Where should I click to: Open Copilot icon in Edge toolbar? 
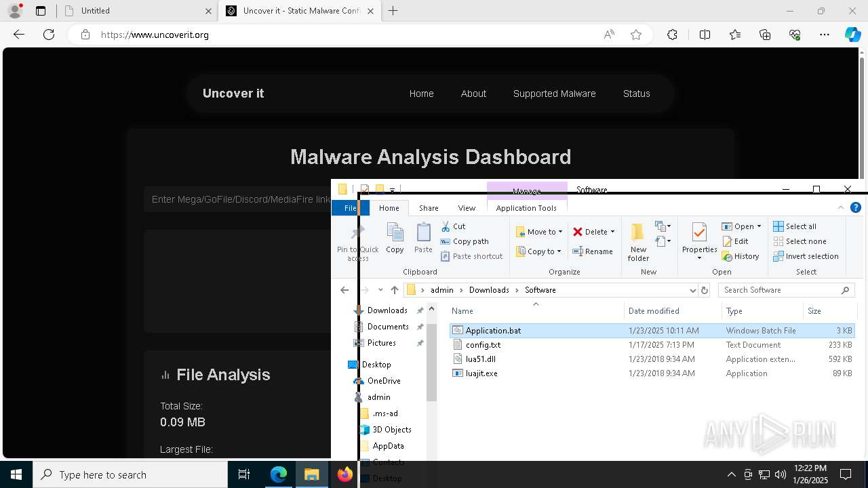coord(852,35)
